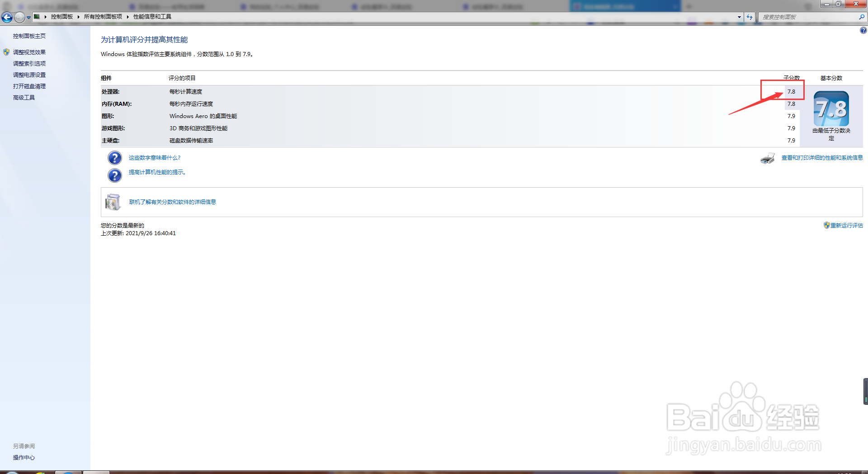Click 磁盘数据传输速率 text
The height and width of the screenshot is (474, 868).
click(x=191, y=141)
